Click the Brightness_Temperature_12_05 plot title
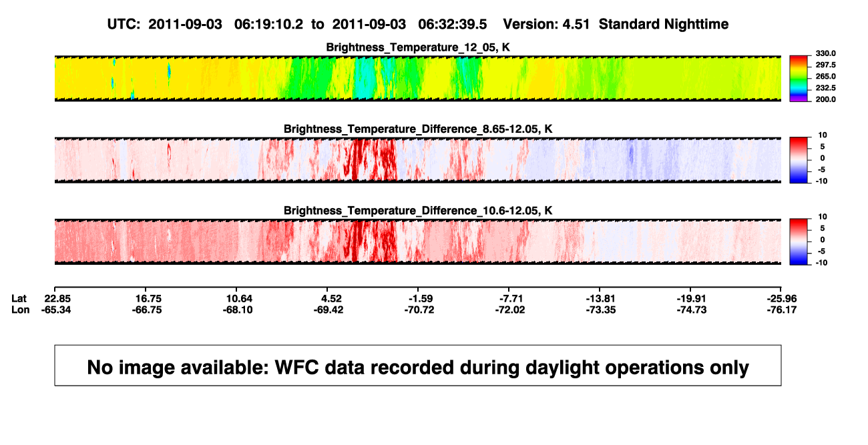868x445 pixels. (x=417, y=47)
